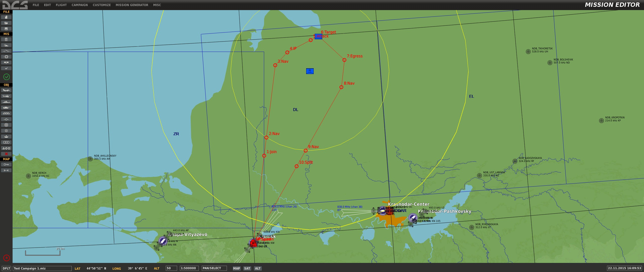This screenshot has width=644, height=272.
Task: Select the blue target unit at 6:Target
Action: [318, 37]
